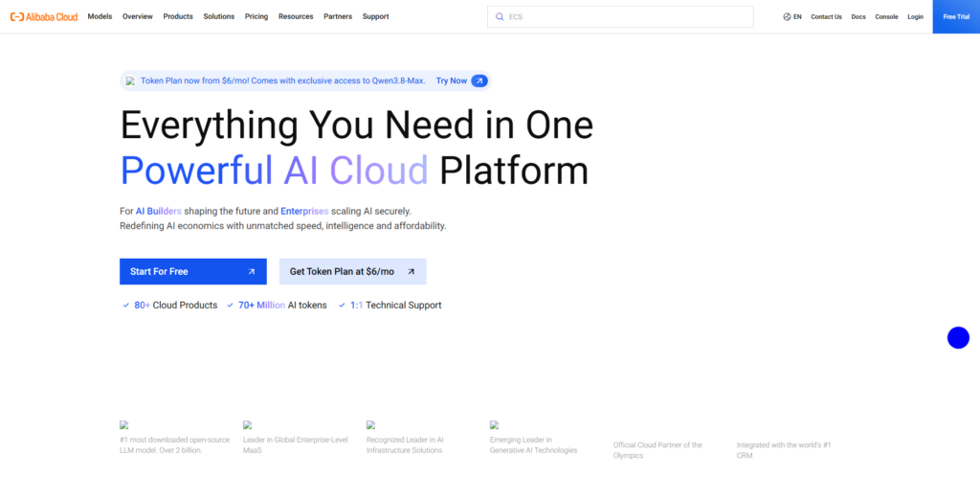Click the 'Powerful AI Cloud' gradient headline
The width and height of the screenshot is (980, 479).
tap(274, 171)
